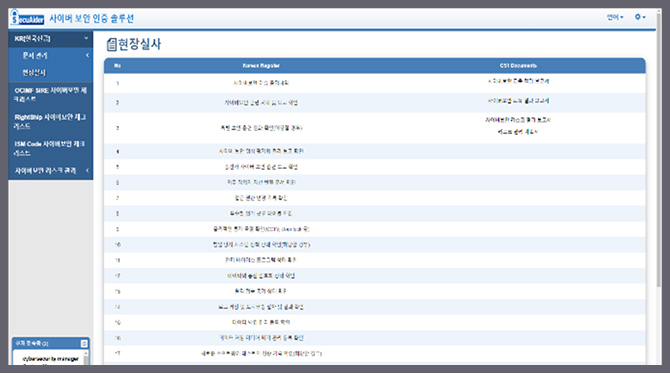Open ISM Code 사이버보안 체크리스트
Screen dimensions: 670x374
coord(50,148)
